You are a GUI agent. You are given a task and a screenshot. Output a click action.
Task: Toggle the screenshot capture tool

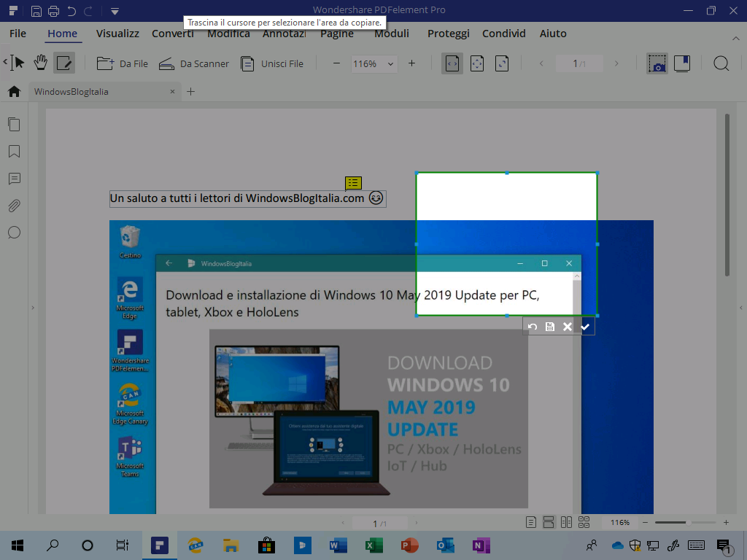tap(657, 63)
